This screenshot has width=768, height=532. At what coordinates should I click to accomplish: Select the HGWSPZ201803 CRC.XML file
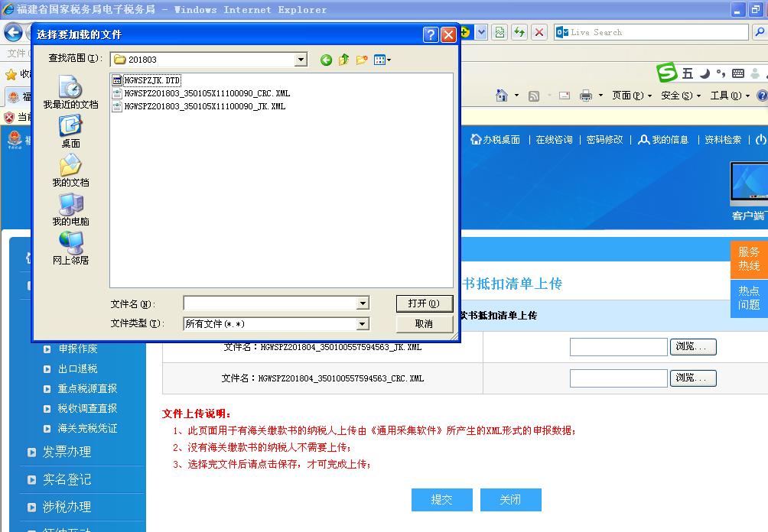207,93
